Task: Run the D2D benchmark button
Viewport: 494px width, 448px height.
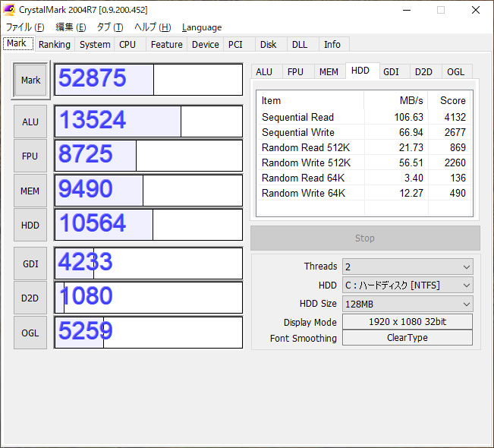Action: [30, 298]
